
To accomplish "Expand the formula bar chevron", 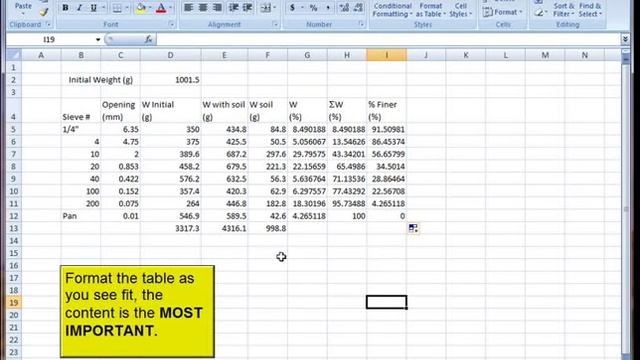I will pos(625,40).
